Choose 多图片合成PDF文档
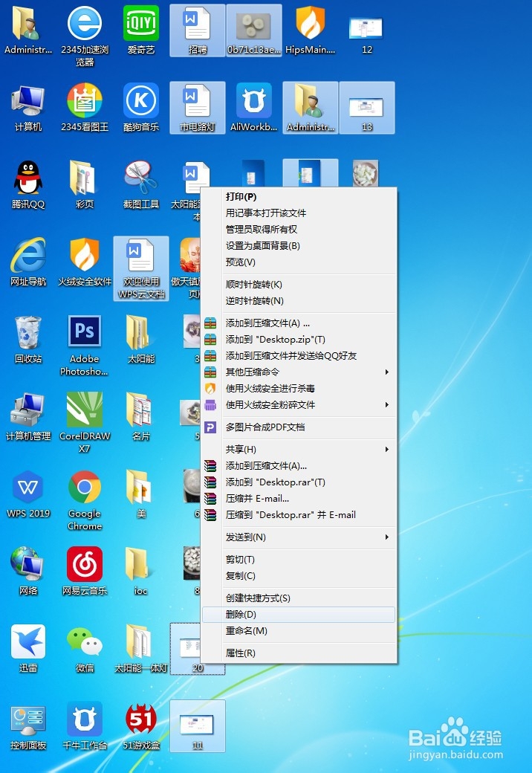The image size is (532, 773). pos(299,427)
